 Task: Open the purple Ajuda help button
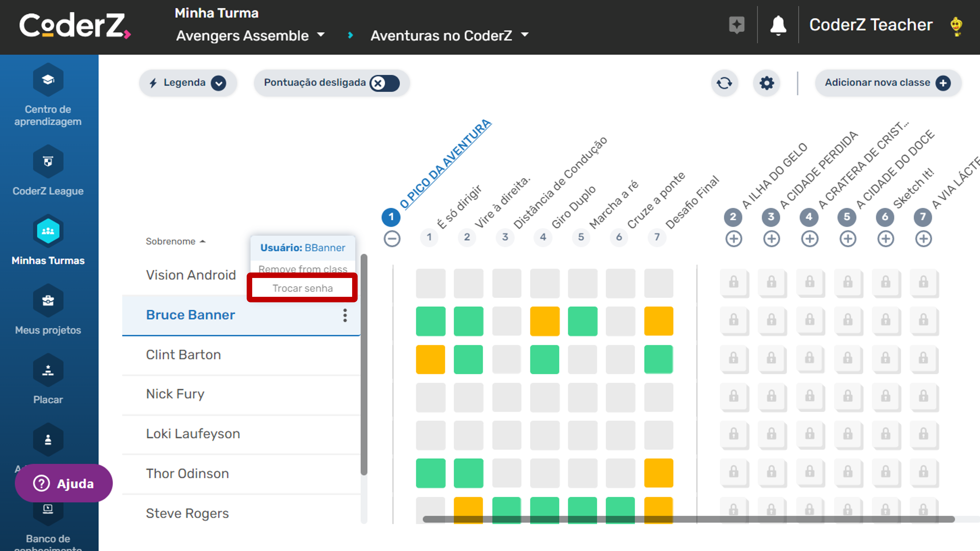pos(64,483)
